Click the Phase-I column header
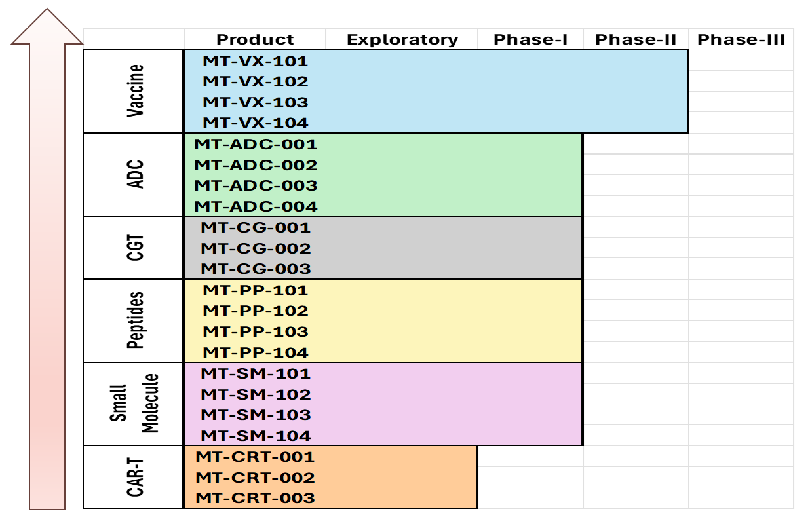Screen dimensions: 812x528 coord(530,39)
